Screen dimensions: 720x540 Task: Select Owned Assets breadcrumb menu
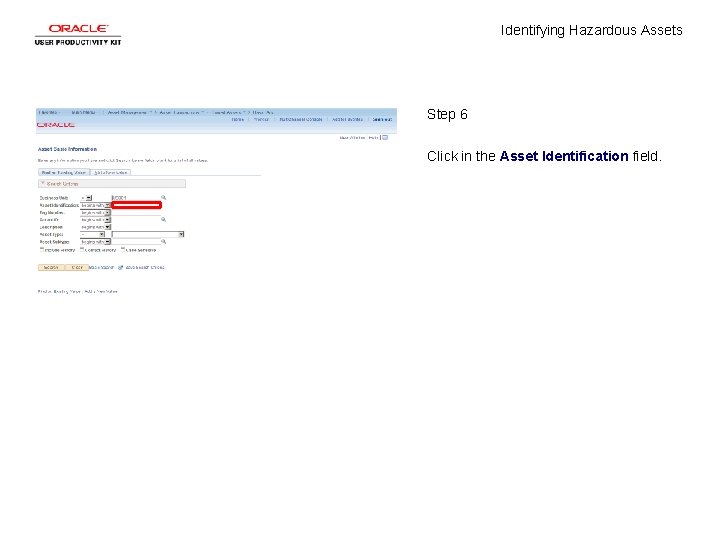(228, 112)
